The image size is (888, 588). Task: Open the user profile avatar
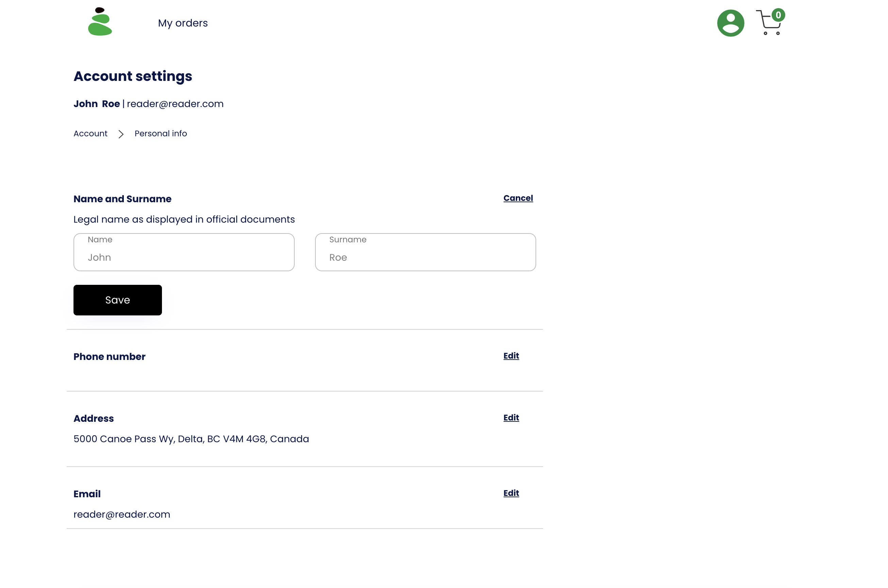point(730,23)
